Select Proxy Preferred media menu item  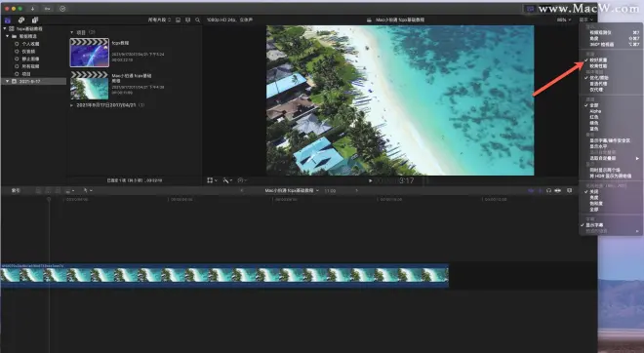tap(598, 84)
